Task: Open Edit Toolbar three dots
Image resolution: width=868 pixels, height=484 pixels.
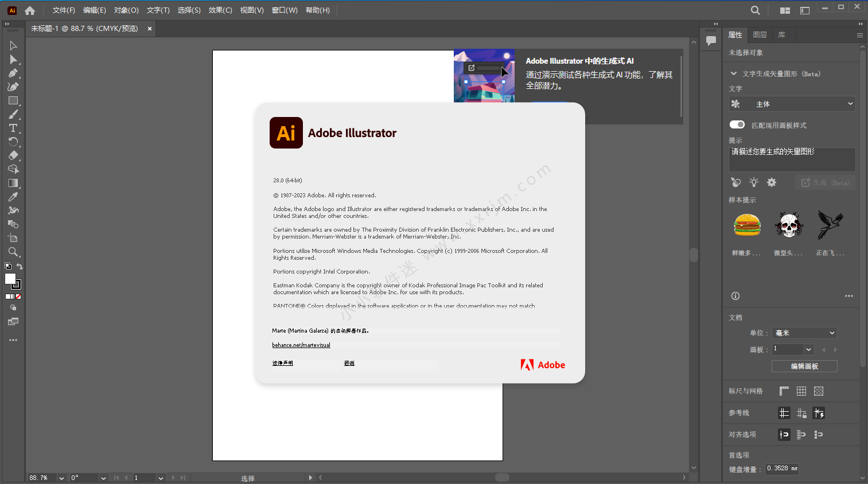Action: pos(13,340)
